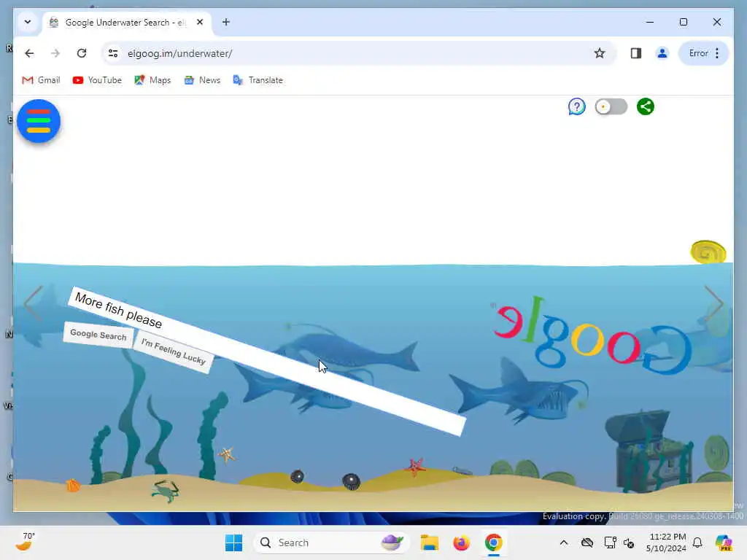Click the Error update button
Image resolution: width=747 pixels, height=560 pixels.
[x=704, y=53]
